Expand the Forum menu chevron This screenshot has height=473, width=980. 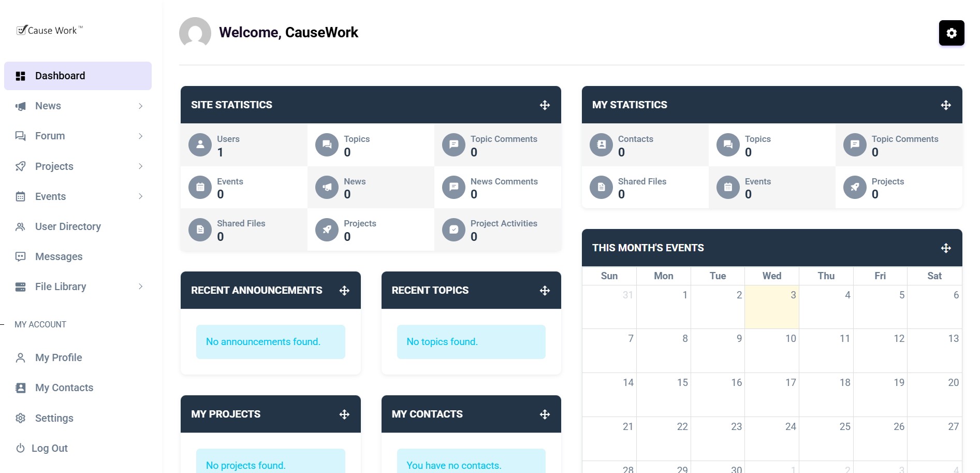tap(140, 136)
